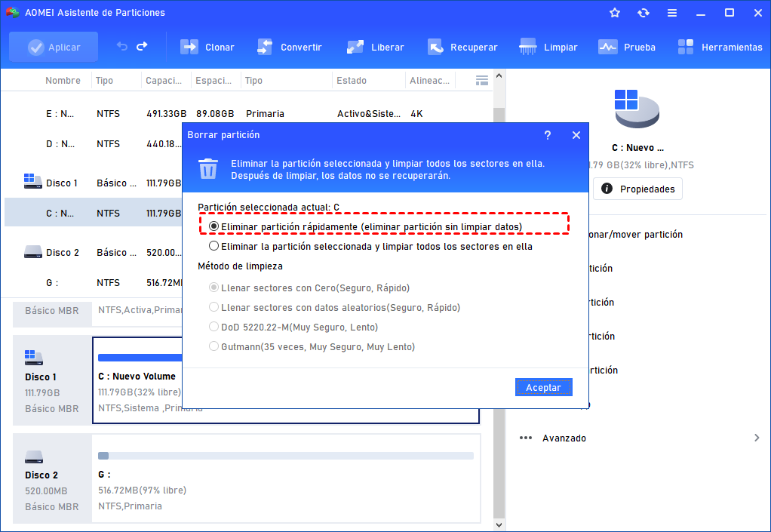
Task: Open the hamburger menu in titlebar
Action: [x=672, y=12]
